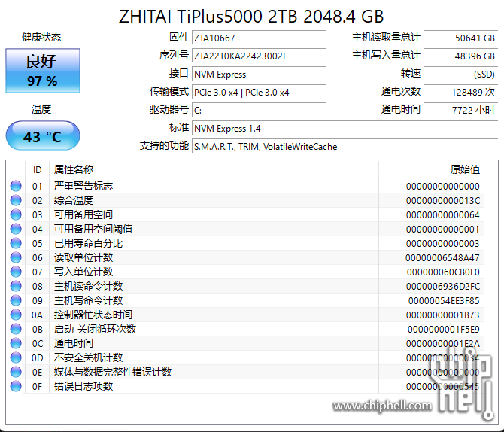This screenshot has height=432, width=504.
Task: Click the interface field NVM Express
Action: click(x=259, y=74)
